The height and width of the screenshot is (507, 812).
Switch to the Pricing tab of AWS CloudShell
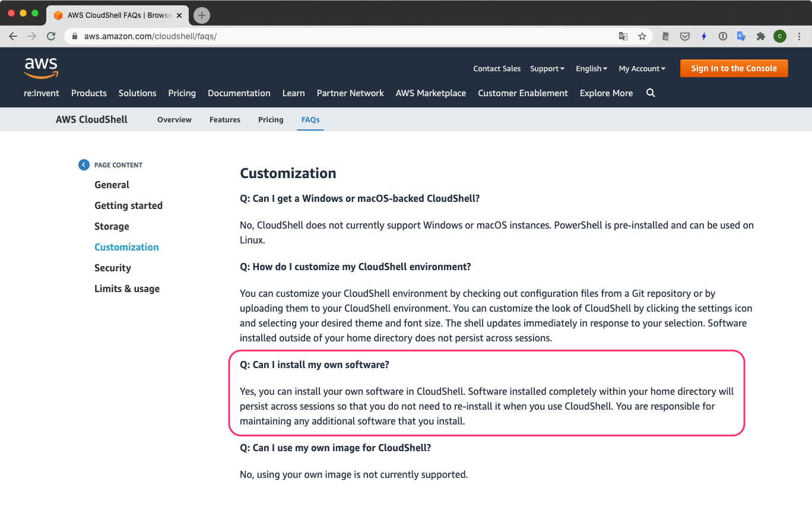(271, 119)
